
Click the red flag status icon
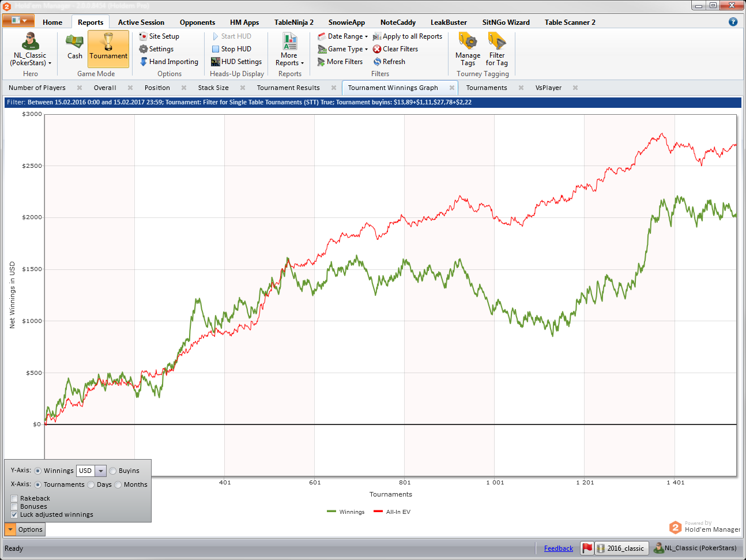coord(587,548)
